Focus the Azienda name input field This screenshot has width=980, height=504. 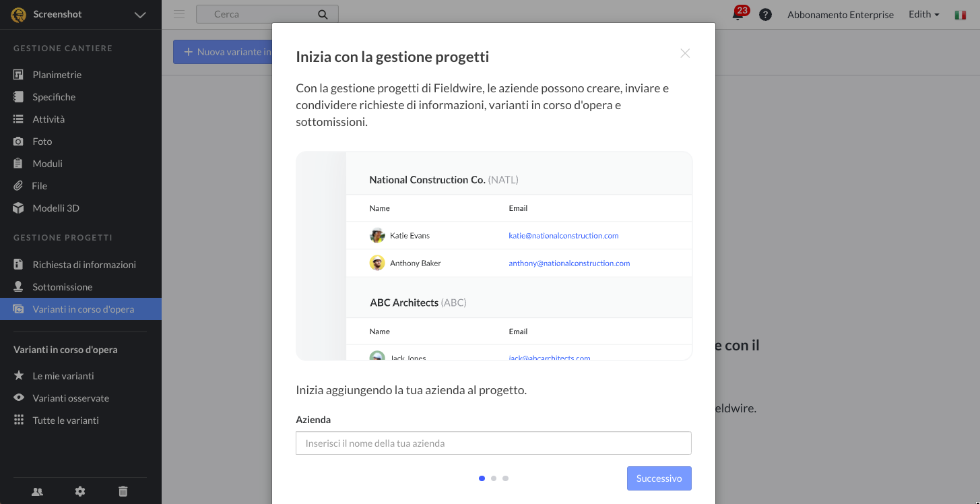(x=494, y=443)
